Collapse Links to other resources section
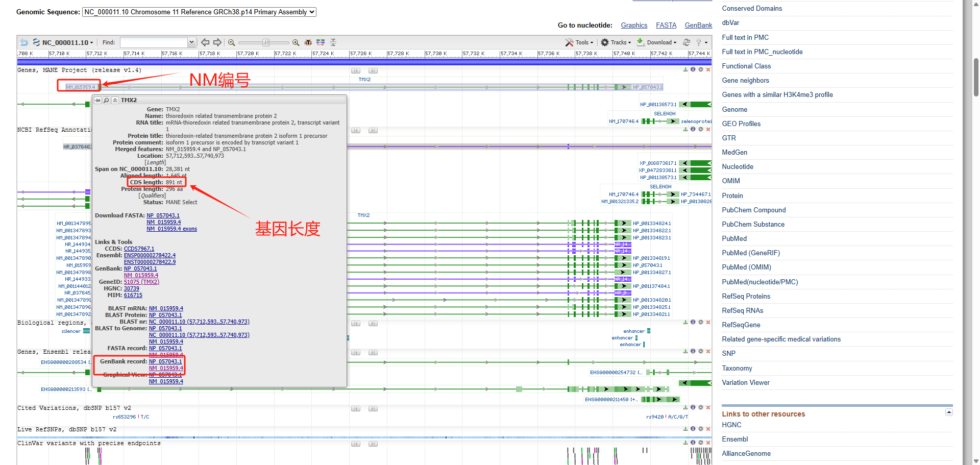This screenshot has width=980, height=465. pyautogui.click(x=949, y=412)
